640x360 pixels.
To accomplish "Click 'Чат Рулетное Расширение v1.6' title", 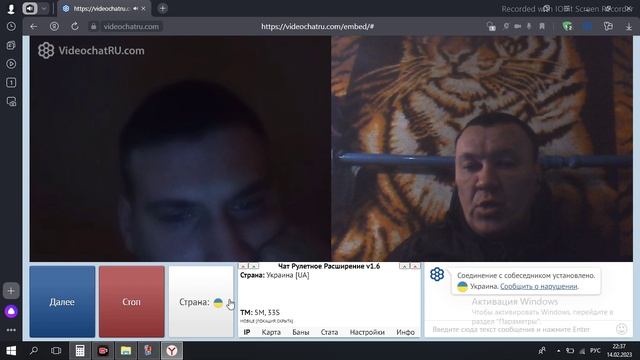I will (329, 266).
